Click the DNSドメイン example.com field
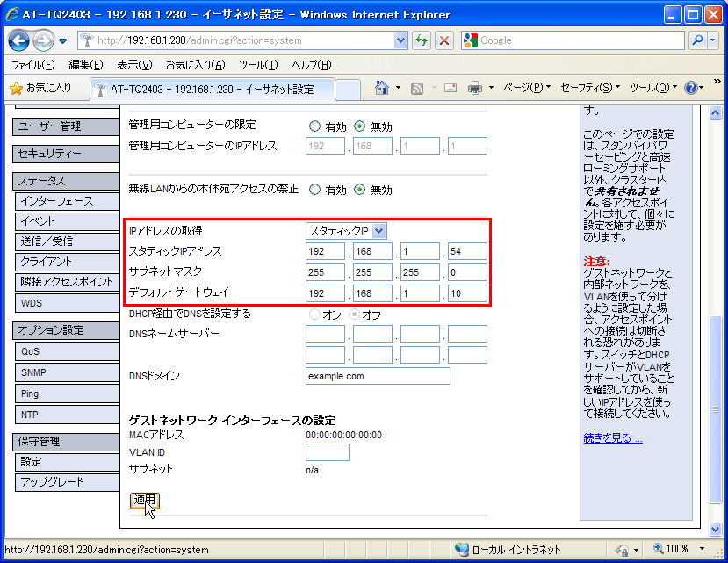This screenshot has height=563, width=728. [x=378, y=376]
